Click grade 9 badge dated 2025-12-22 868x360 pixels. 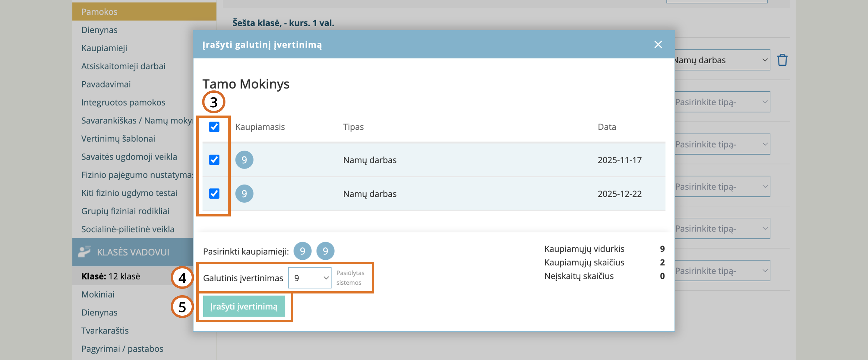(x=244, y=194)
